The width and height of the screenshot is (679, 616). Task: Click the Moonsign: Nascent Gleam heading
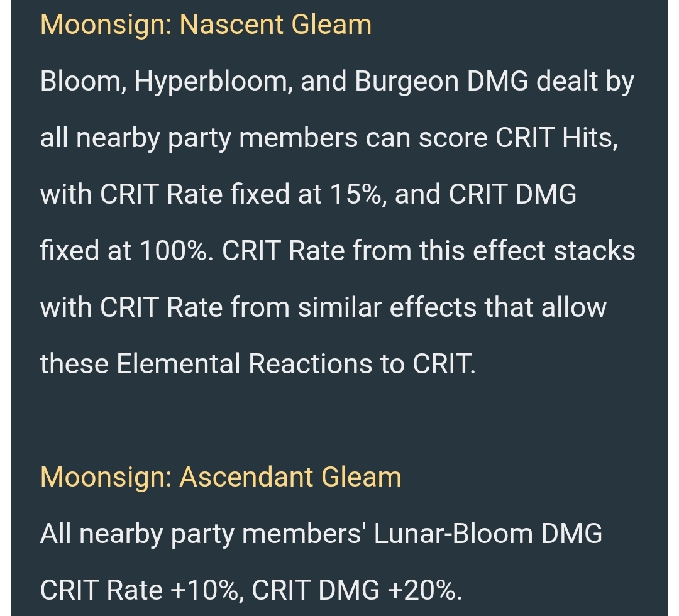pos(206,25)
